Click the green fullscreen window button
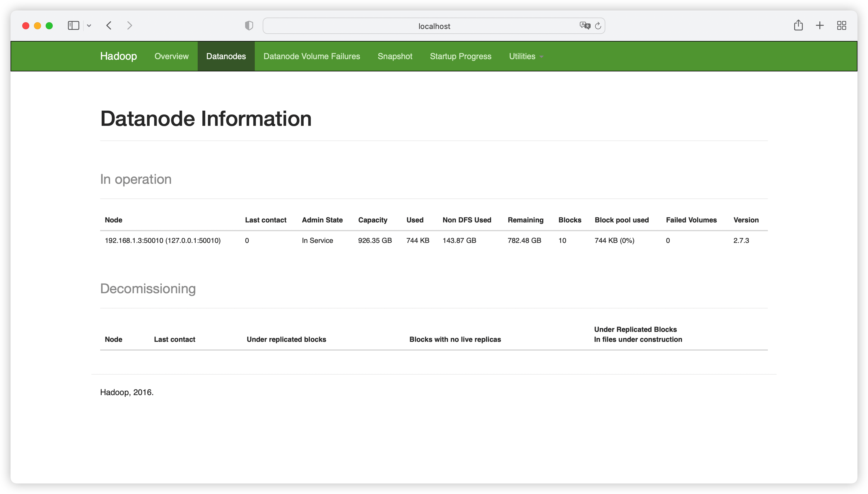 pyautogui.click(x=49, y=26)
